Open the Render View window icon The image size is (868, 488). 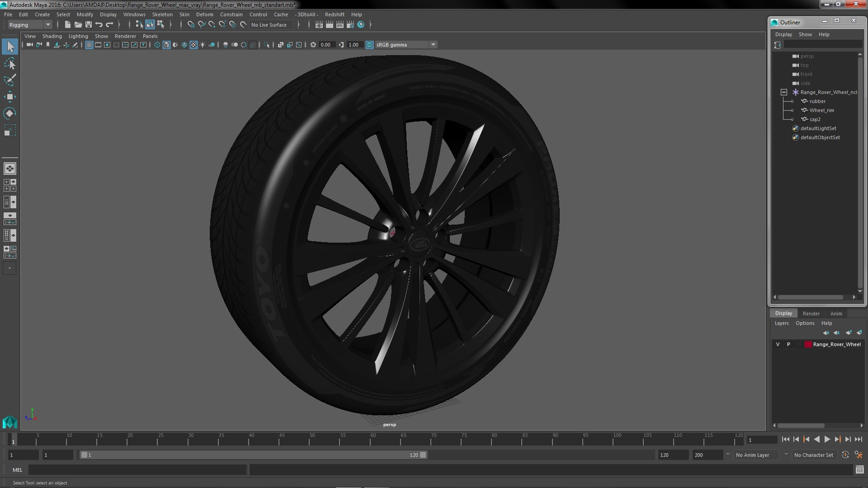point(319,25)
